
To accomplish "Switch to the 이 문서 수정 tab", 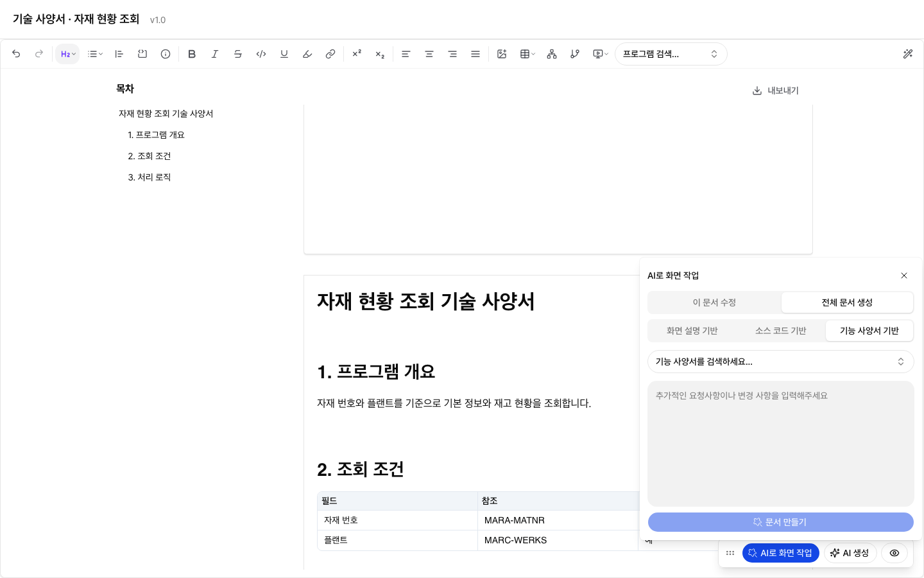I will click(714, 302).
